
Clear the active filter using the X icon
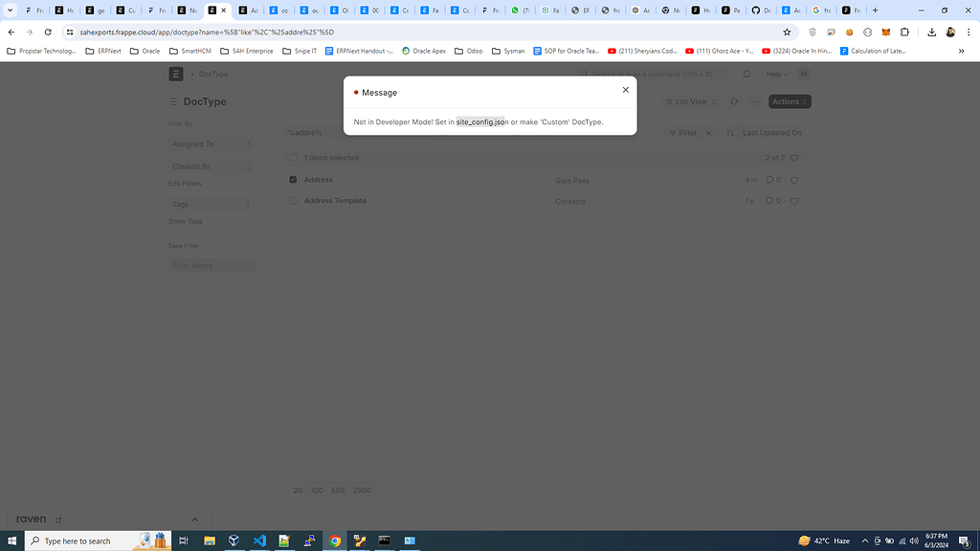click(x=708, y=133)
